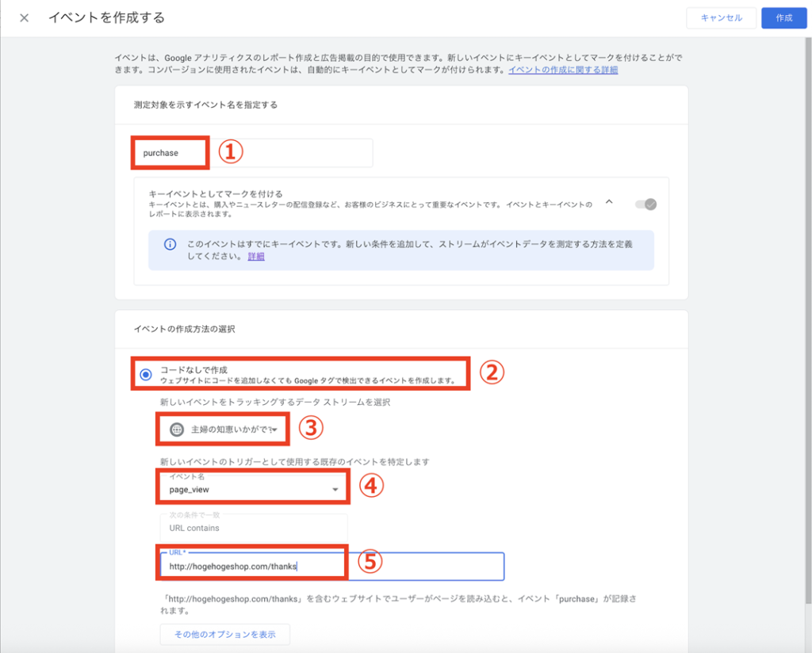812x653 pixels.
Task: Click the red circled number 4 marker
Action: point(371,486)
